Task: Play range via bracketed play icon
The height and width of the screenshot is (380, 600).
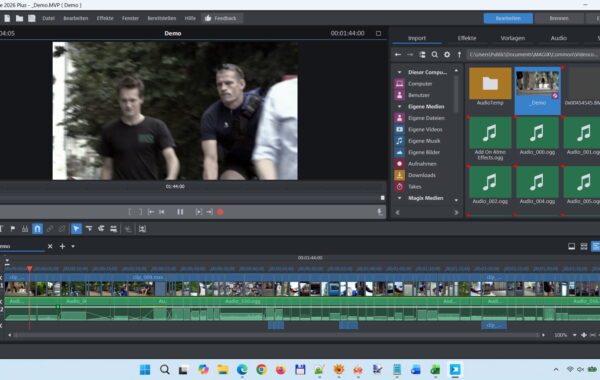Action: click(199, 212)
